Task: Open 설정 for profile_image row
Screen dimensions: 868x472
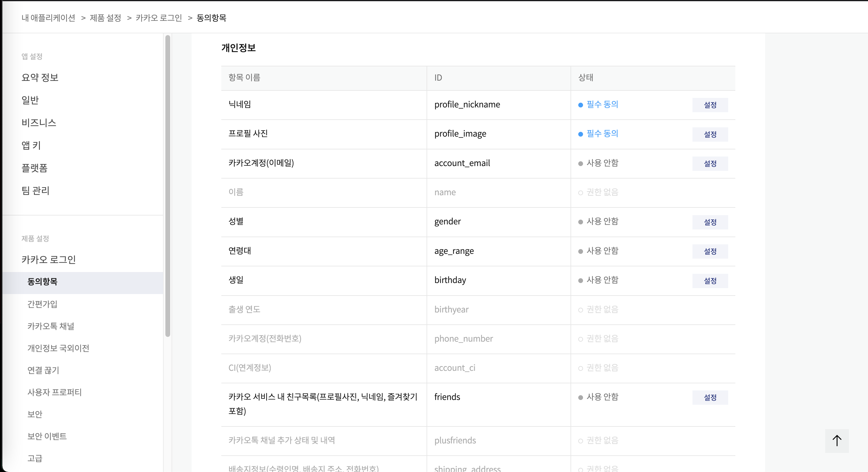Action: click(710, 134)
